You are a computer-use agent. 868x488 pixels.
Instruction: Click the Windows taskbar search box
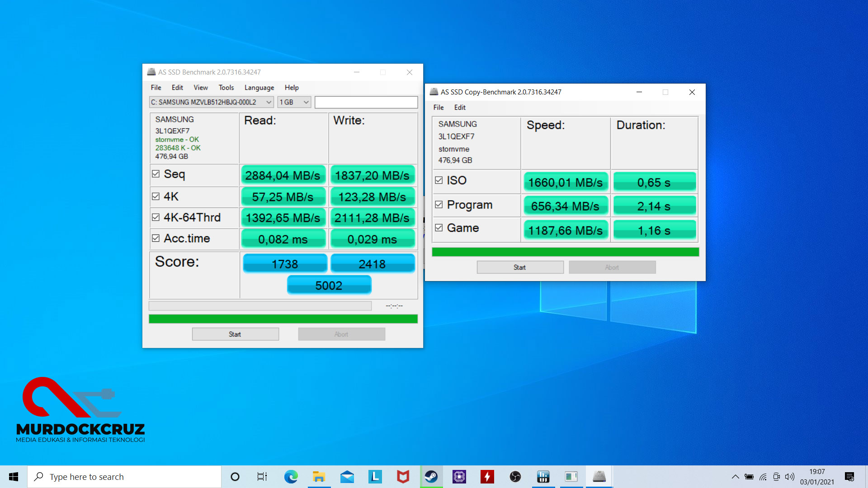coord(124,477)
